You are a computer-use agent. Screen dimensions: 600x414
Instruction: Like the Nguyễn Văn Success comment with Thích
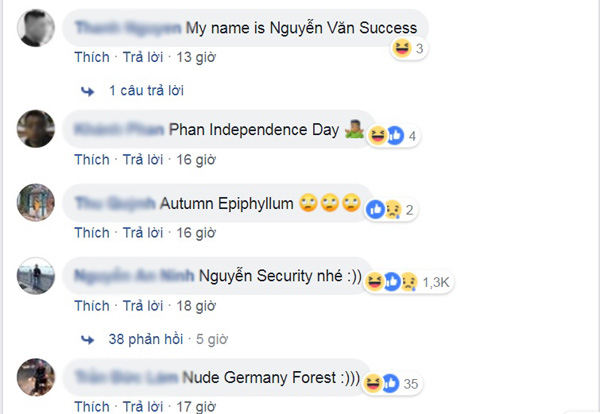(x=92, y=57)
